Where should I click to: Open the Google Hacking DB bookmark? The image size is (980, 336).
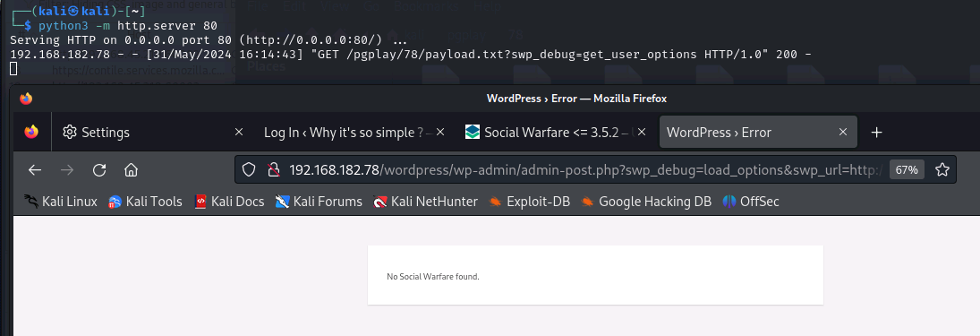coord(646,202)
